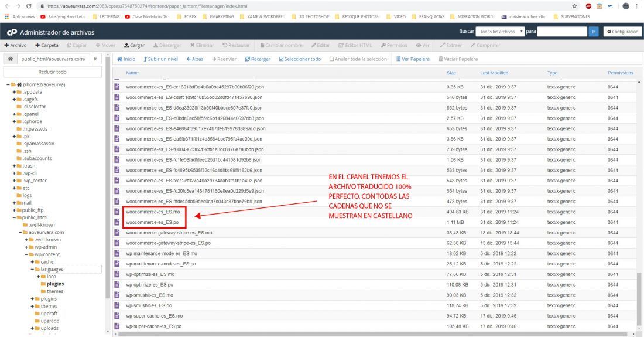Collapse languages folder in tree
The height and width of the screenshot is (337, 644).
(x=32, y=270)
